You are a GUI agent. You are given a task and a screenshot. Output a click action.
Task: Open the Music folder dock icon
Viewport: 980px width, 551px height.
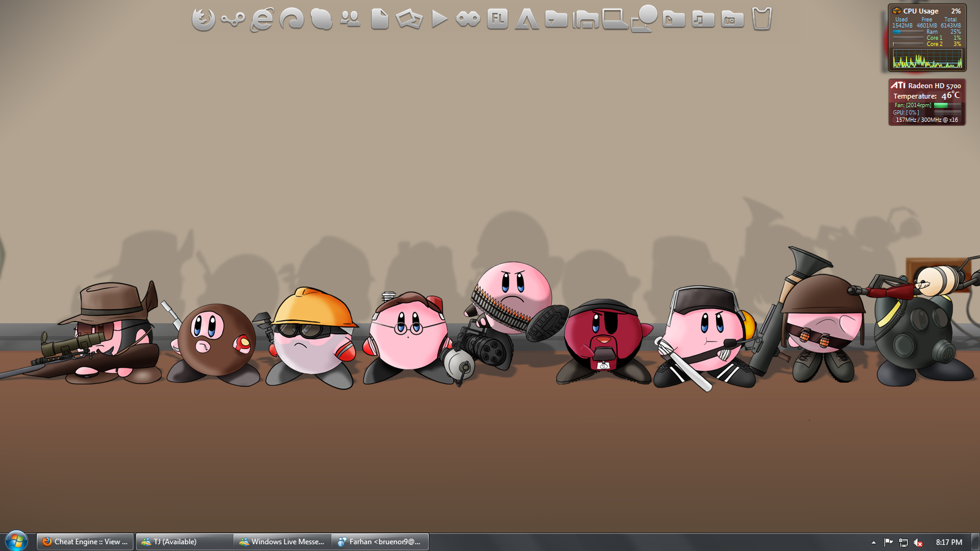coord(703,20)
